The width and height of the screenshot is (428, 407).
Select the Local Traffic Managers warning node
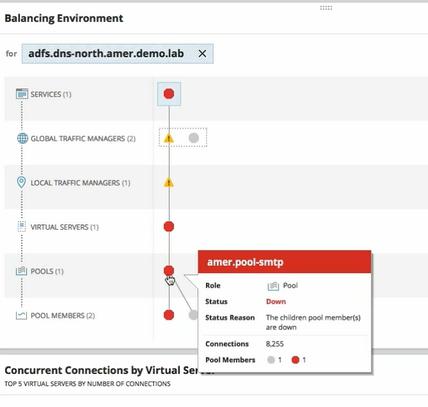point(169,182)
